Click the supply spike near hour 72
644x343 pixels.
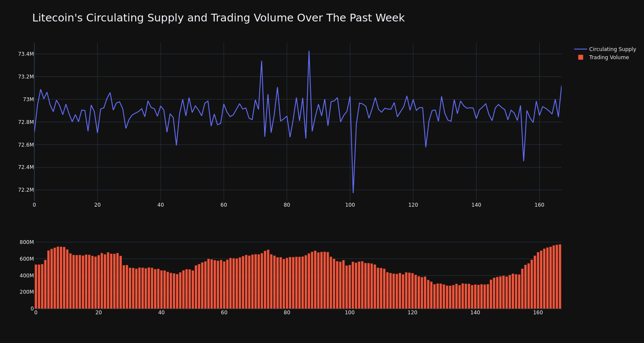click(x=261, y=61)
